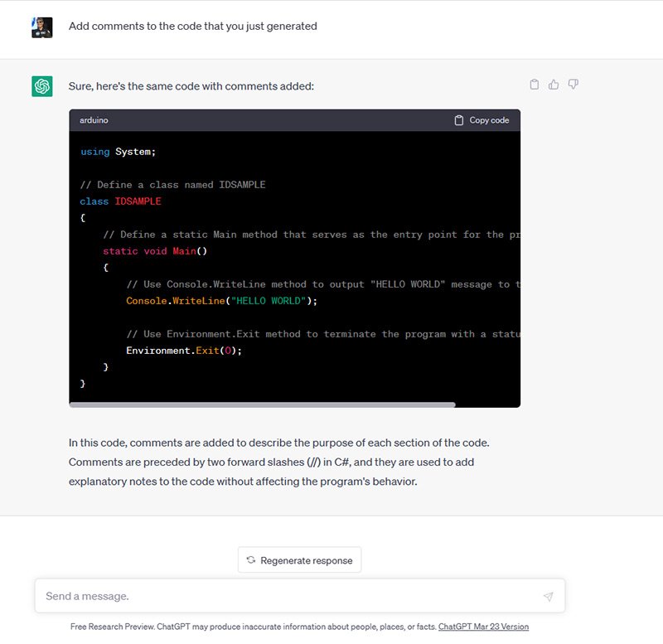Click the "using System;" code line
663x644 pixels.
[119, 152]
